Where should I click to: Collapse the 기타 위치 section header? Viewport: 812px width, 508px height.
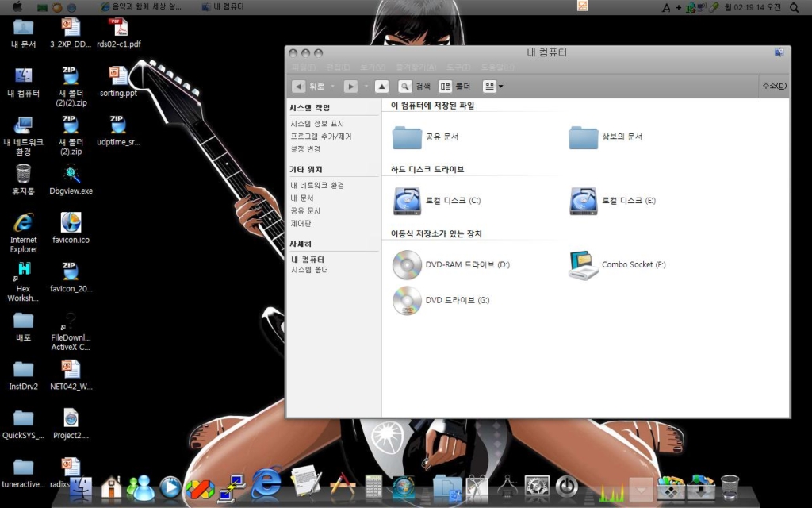click(306, 170)
